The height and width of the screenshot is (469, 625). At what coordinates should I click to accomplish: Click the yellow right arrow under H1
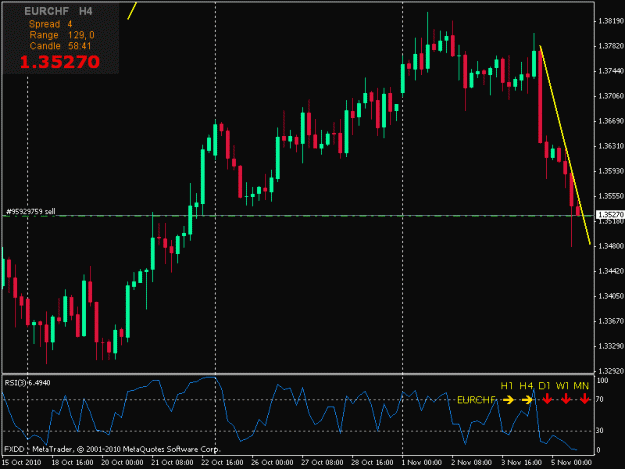[509, 399]
